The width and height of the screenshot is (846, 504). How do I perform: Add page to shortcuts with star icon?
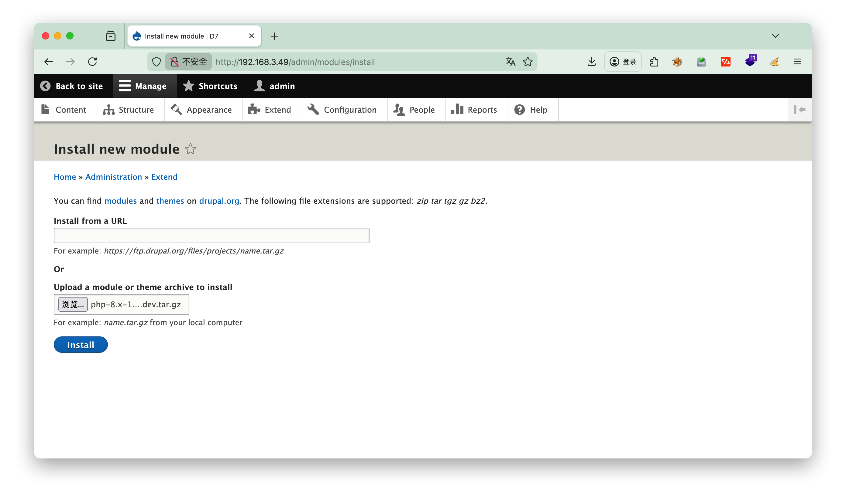click(x=190, y=149)
